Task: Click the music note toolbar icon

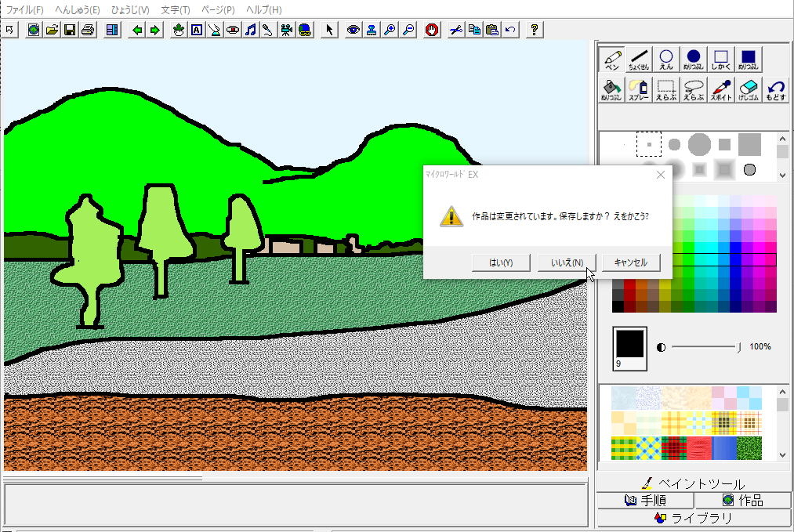Action: tap(250, 30)
